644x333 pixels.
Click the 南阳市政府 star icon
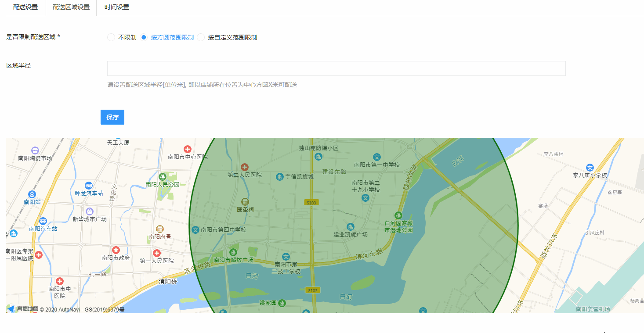(x=116, y=250)
